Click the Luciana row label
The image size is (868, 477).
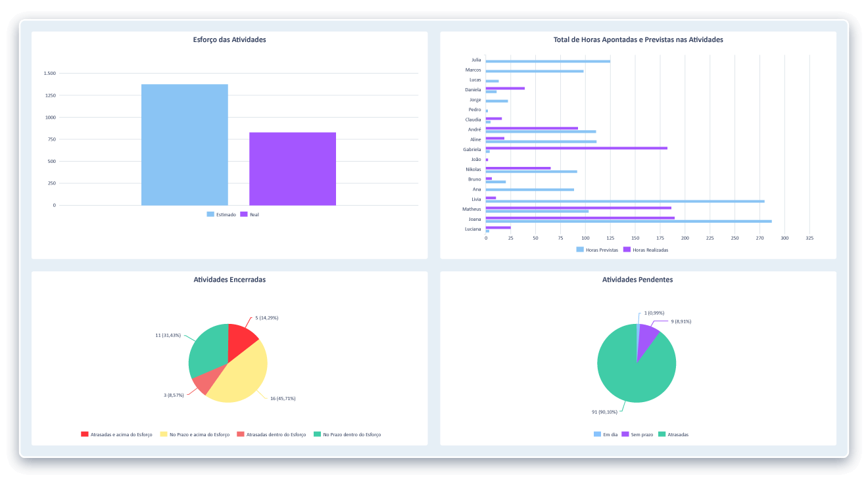(x=473, y=229)
